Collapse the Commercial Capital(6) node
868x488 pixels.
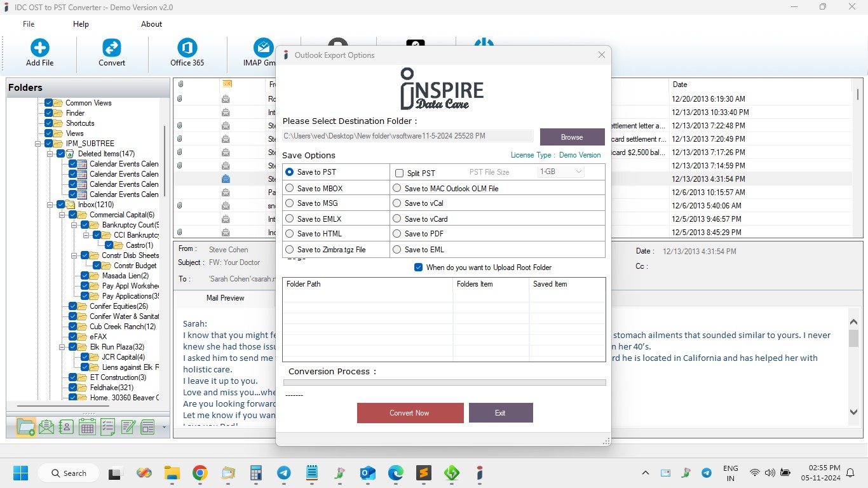(x=62, y=215)
